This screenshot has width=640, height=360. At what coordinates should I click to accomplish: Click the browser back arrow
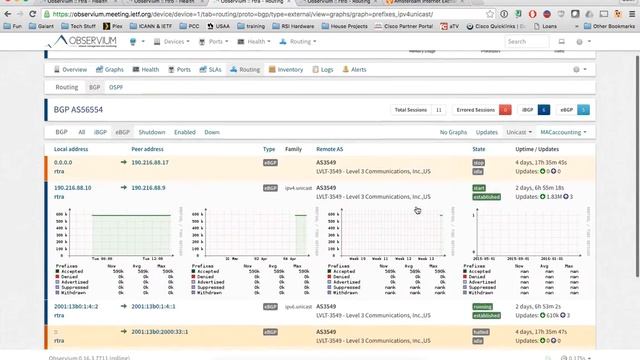[x=8, y=14]
